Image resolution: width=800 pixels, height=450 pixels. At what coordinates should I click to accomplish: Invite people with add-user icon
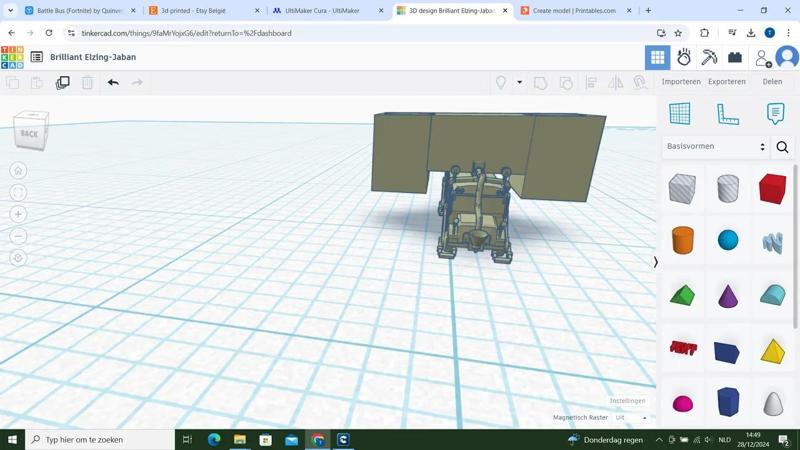pos(763,58)
